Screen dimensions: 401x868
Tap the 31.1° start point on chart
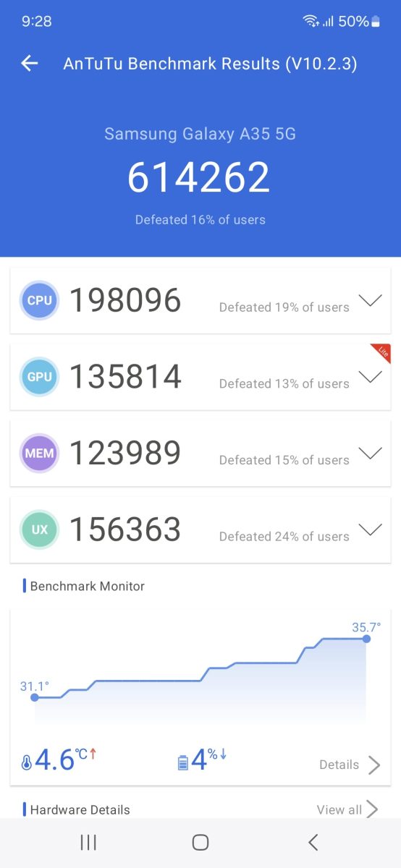(35, 697)
